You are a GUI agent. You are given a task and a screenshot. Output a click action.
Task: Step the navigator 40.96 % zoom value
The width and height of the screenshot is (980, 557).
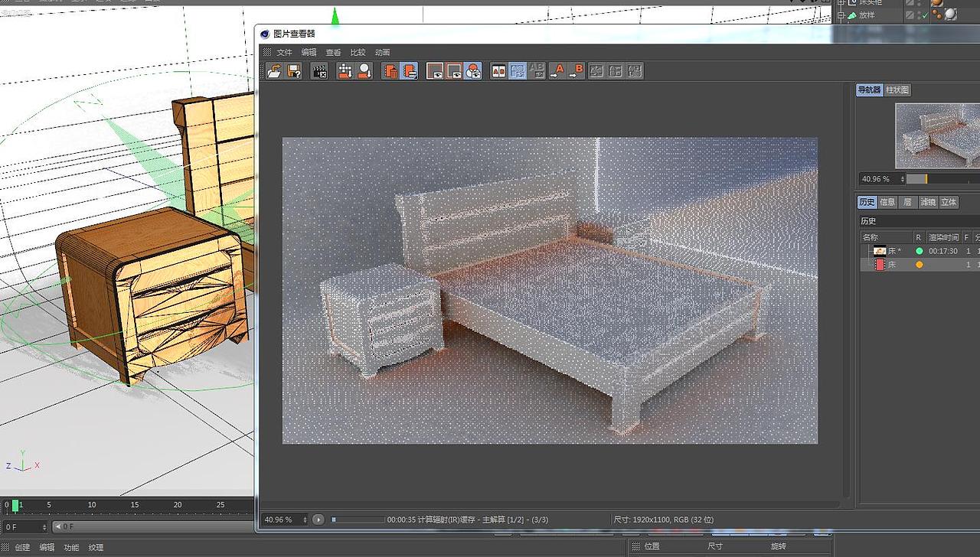point(901,179)
